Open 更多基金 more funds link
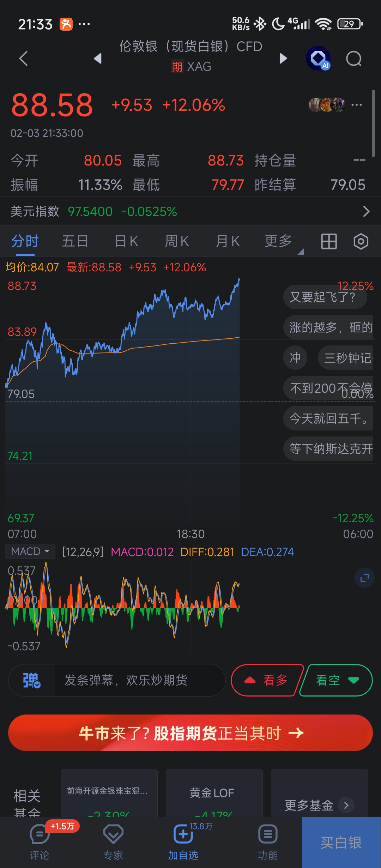The image size is (381, 868). [319, 805]
